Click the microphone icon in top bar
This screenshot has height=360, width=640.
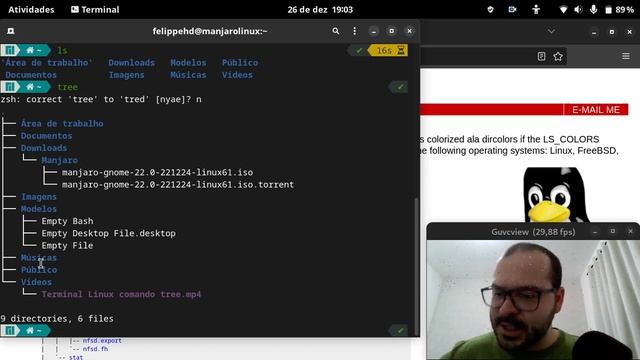coord(593,9)
